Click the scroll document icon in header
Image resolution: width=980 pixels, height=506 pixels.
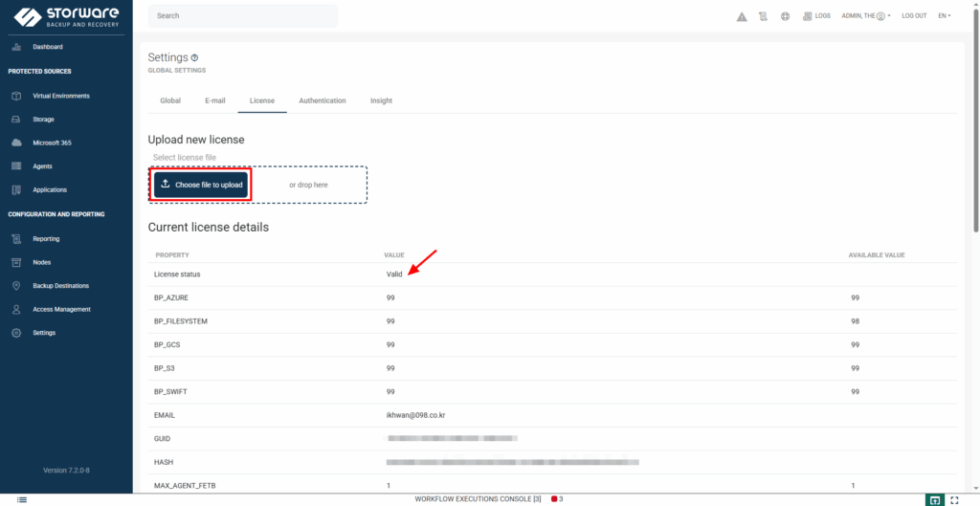point(763,16)
